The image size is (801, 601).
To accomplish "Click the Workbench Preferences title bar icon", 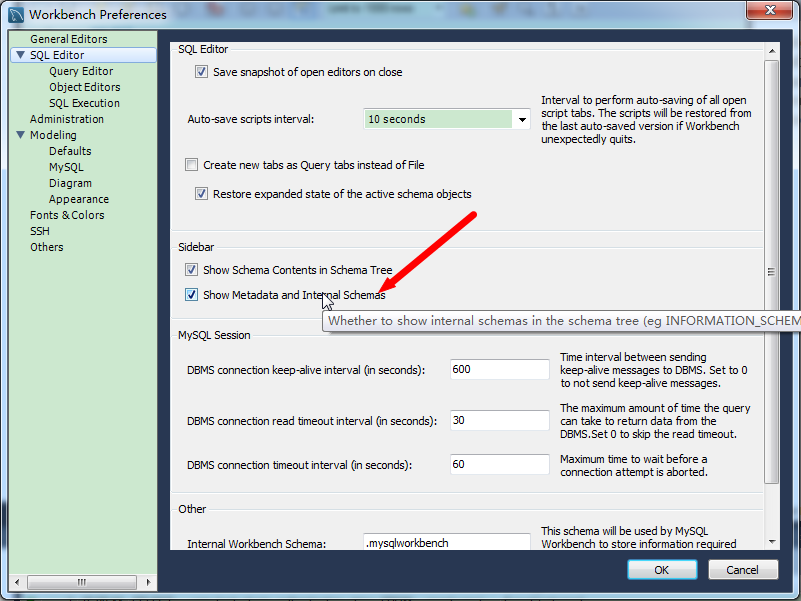I will [15, 14].
